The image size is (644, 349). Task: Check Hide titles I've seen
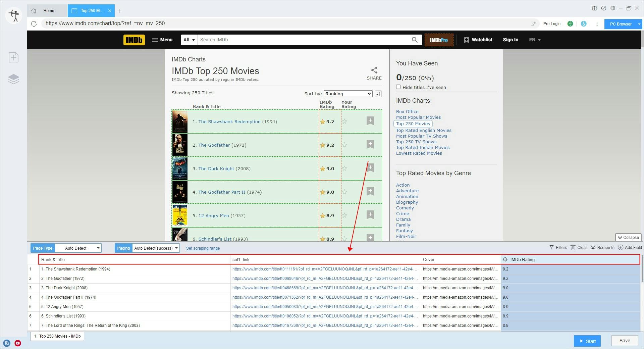(398, 87)
